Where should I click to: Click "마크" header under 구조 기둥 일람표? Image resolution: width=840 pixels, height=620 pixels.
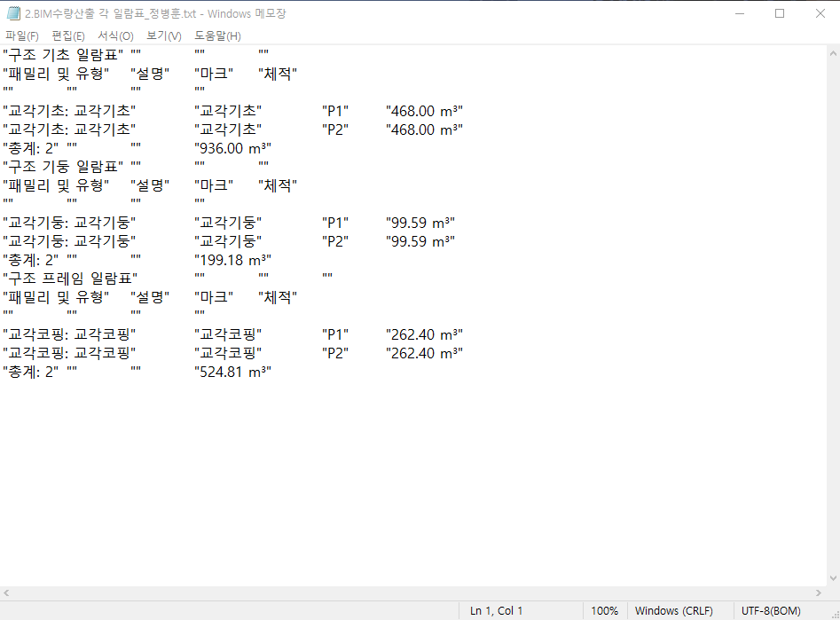[x=214, y=186]
